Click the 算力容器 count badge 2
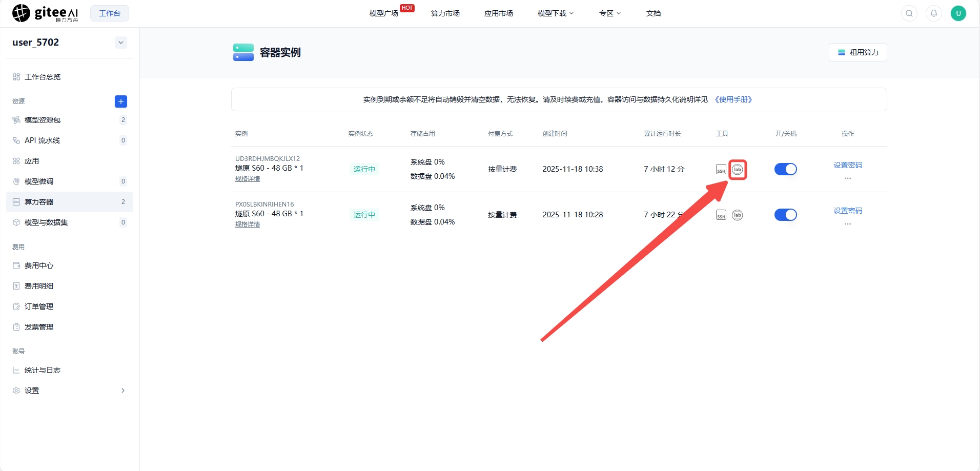980x471 pixels. 123,202
